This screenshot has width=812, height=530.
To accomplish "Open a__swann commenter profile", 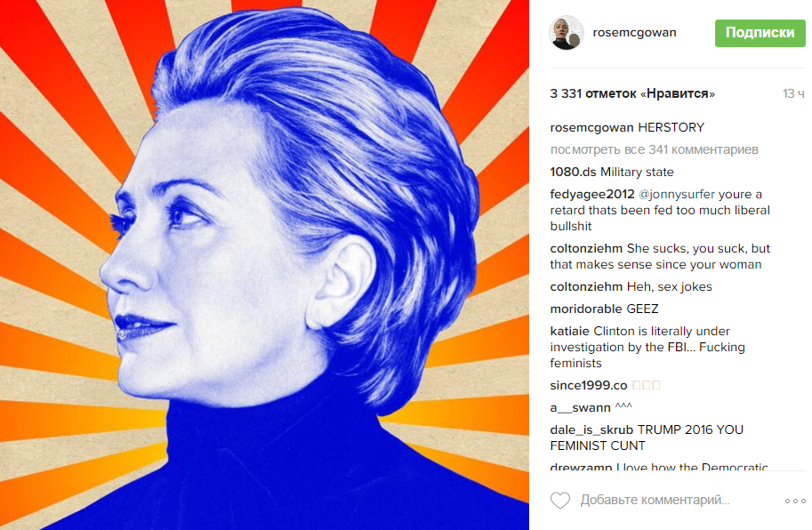I will 580,408.
